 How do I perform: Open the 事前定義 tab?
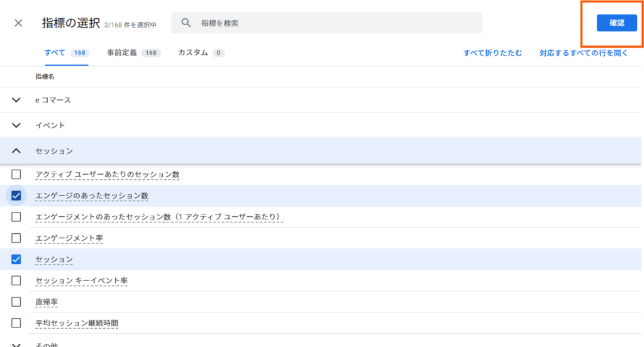[x=133, y=53]
